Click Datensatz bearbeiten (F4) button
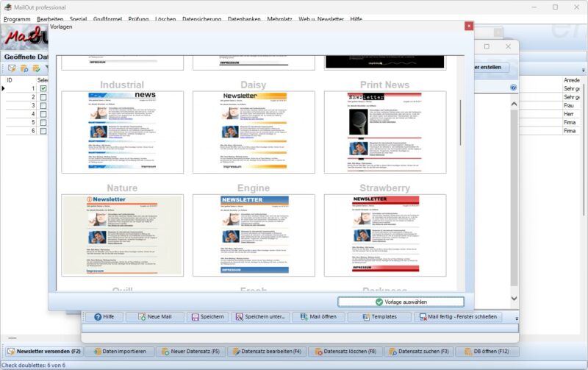 (267, 352)
